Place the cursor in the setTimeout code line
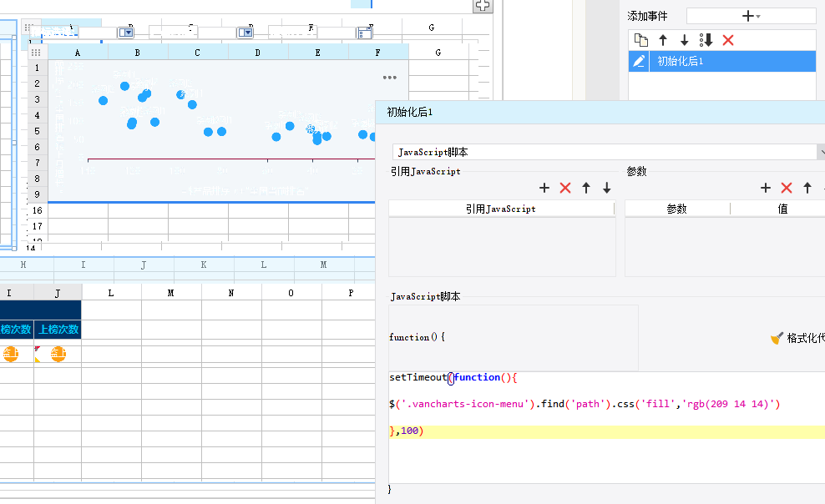The height and width of the screenshot is (504, 825). tap(453, 377)
